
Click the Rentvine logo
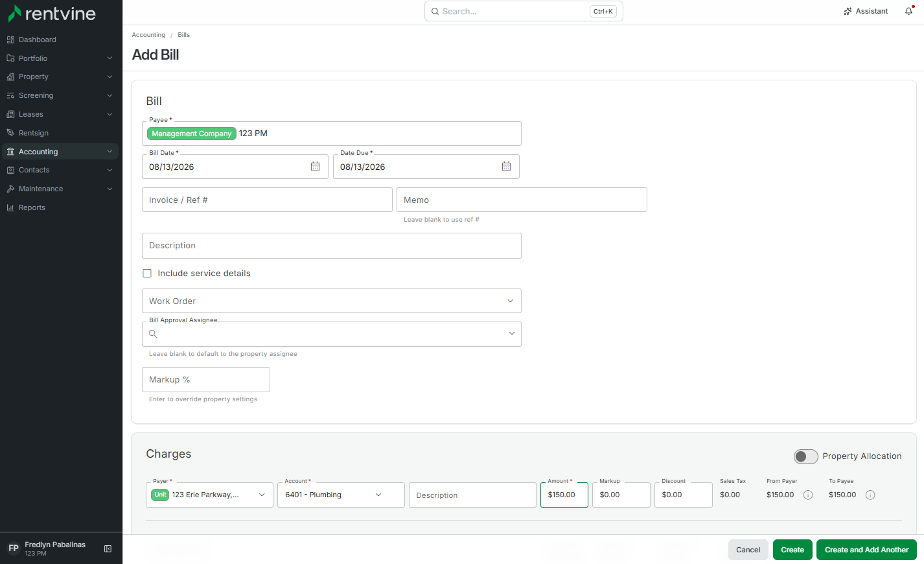pos(52,14)
